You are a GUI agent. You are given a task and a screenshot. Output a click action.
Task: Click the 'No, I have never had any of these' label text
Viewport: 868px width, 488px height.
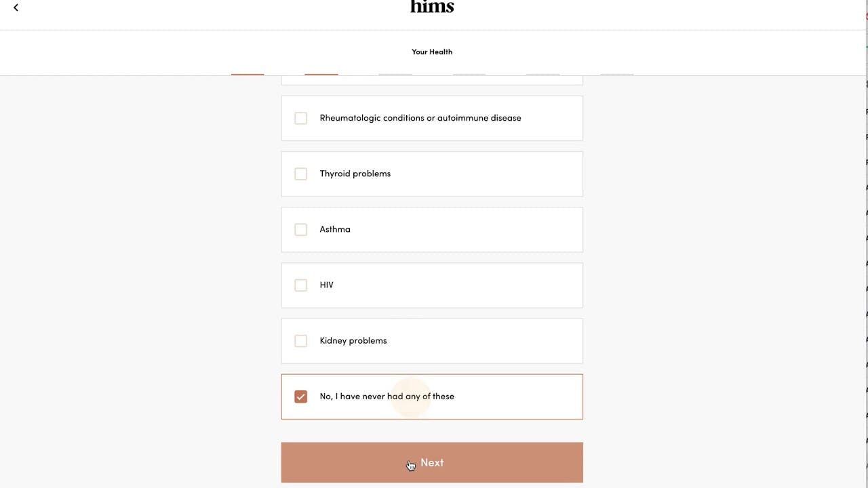pyautogui.click(x=387, y=396)
